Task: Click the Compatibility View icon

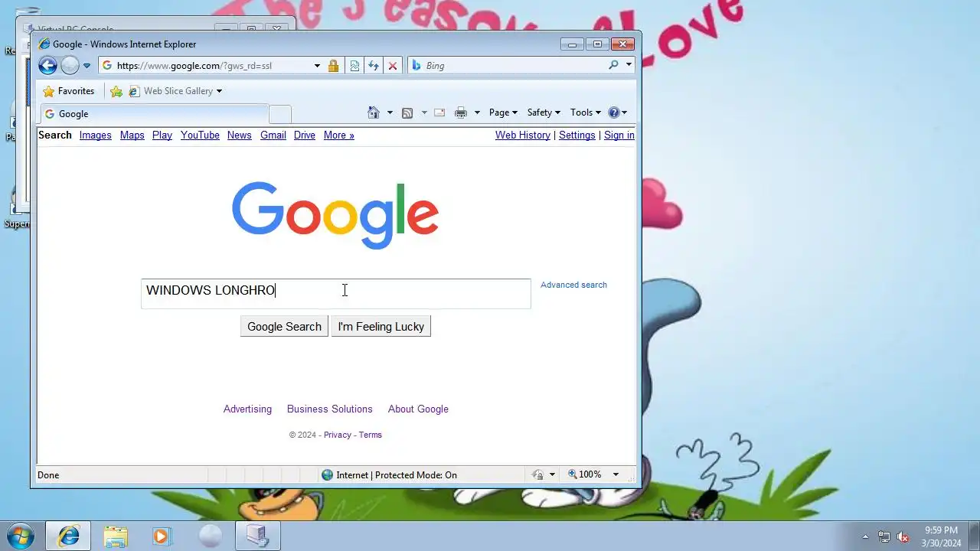Action: (354, 66)
